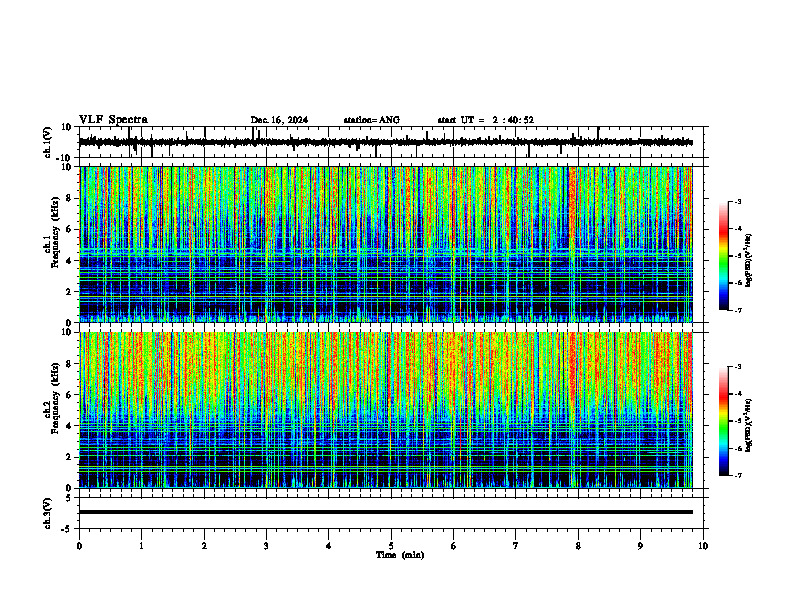Click the ch.1 color bar "log(PSD)" label
The image size is (792, 612).
pos(749,261)
